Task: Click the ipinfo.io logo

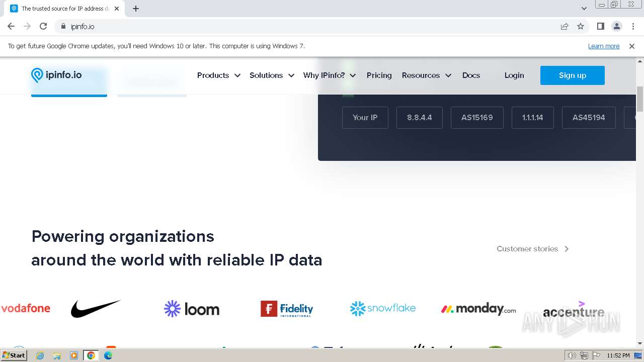Action: (x=56, y=75)
